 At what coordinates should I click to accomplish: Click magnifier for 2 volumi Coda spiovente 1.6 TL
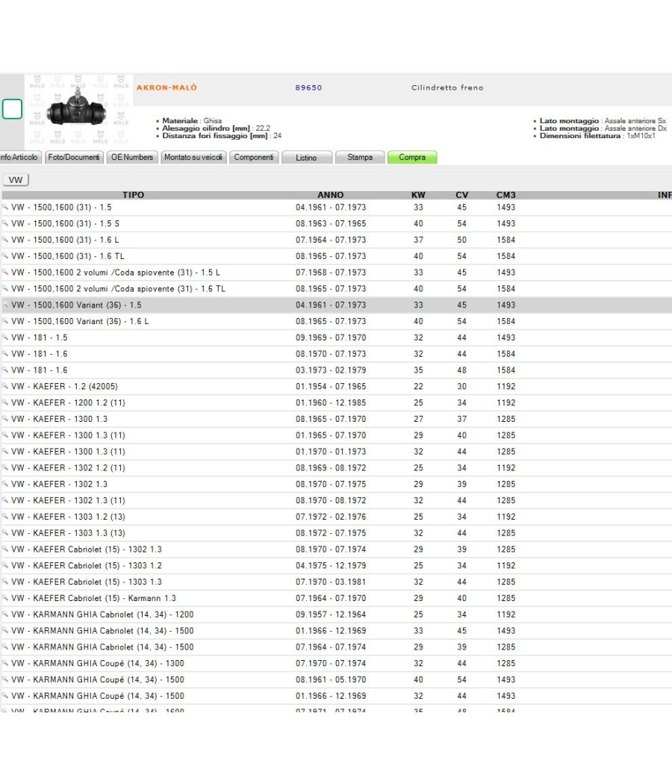(x=5, y=288)
